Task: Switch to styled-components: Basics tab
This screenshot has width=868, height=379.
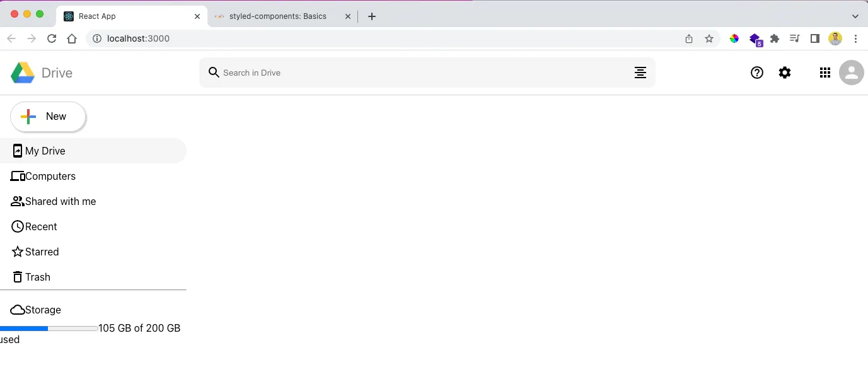Action: tap(282, 16)
